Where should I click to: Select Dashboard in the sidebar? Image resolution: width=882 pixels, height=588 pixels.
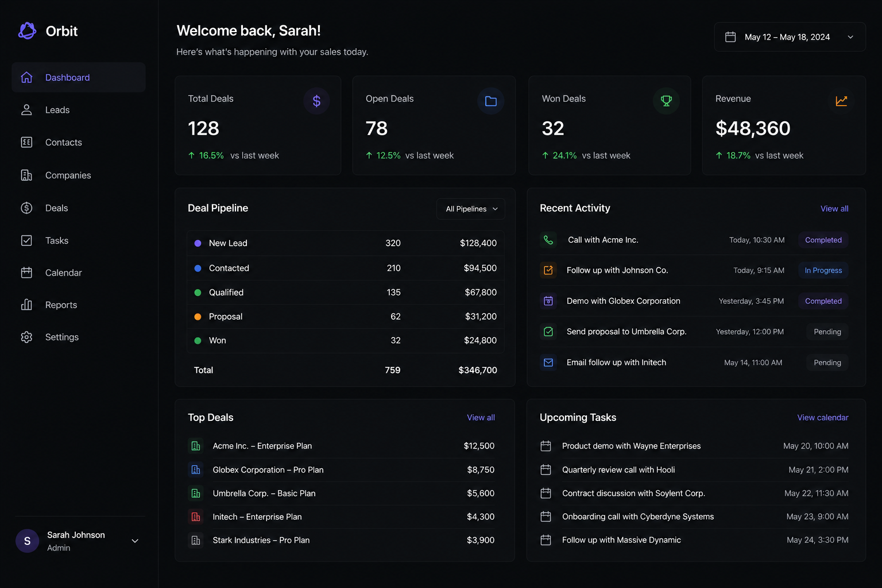[79, 78]
